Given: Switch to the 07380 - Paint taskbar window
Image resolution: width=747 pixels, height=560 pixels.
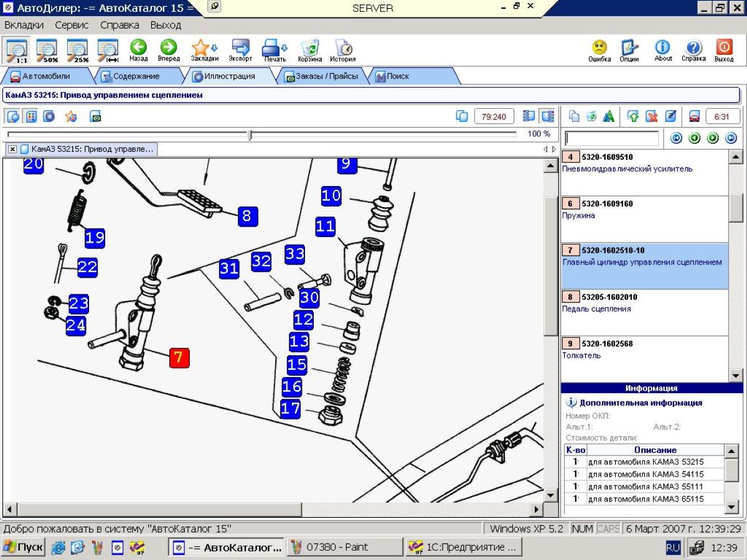Looking at the screenshot, I should pyautogui.click(x=344, y=548).
